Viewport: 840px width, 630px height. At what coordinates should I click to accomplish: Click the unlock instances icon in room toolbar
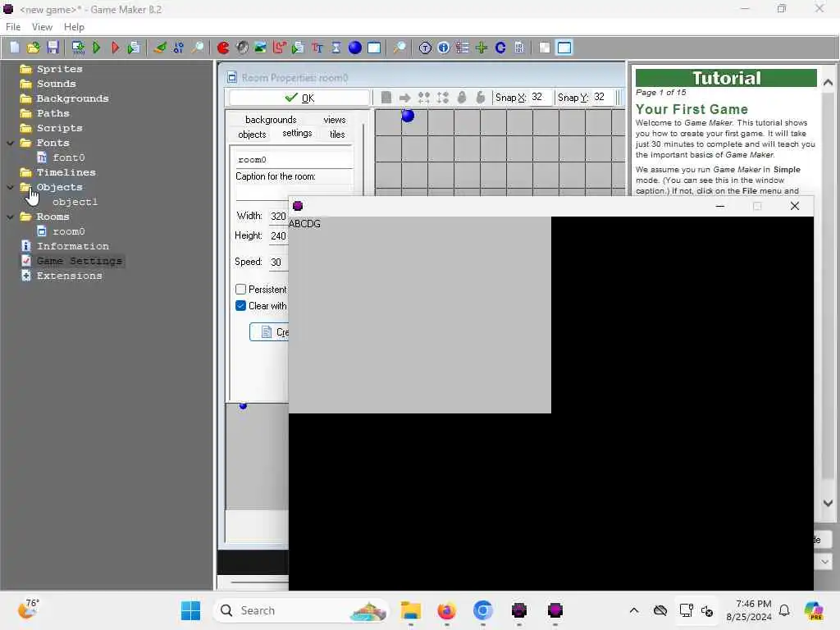(x=481, y=97)
